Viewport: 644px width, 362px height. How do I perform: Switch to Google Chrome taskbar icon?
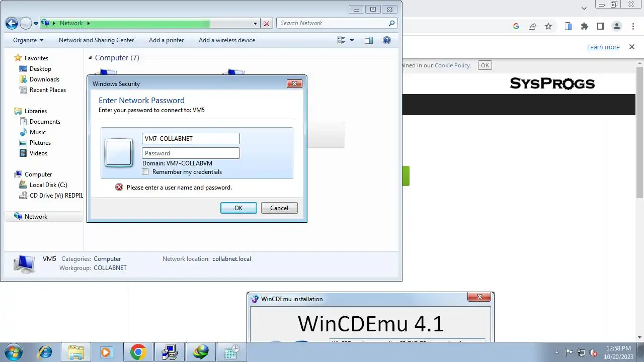[x=138, y=352]
